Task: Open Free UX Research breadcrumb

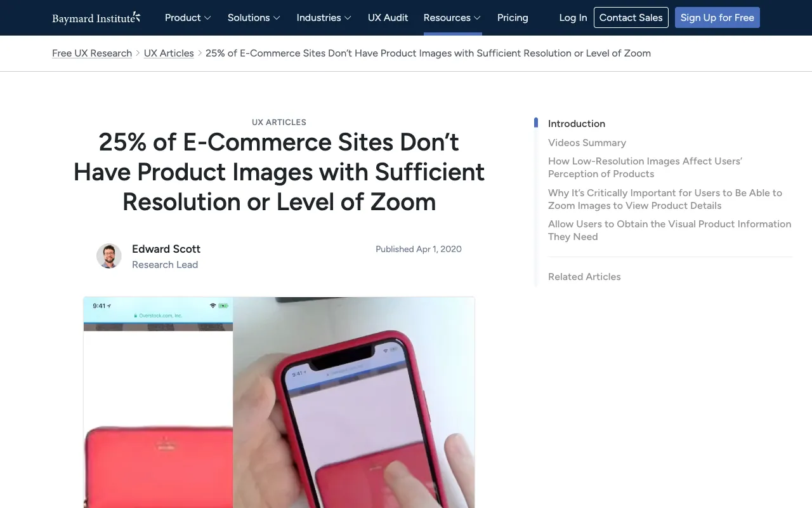Action: 92,53
